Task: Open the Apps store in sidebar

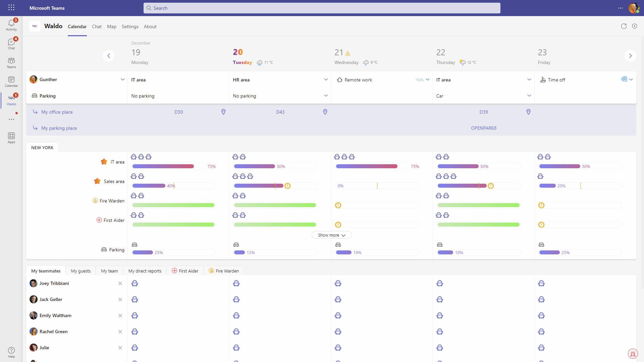Action: click(11, 138)
